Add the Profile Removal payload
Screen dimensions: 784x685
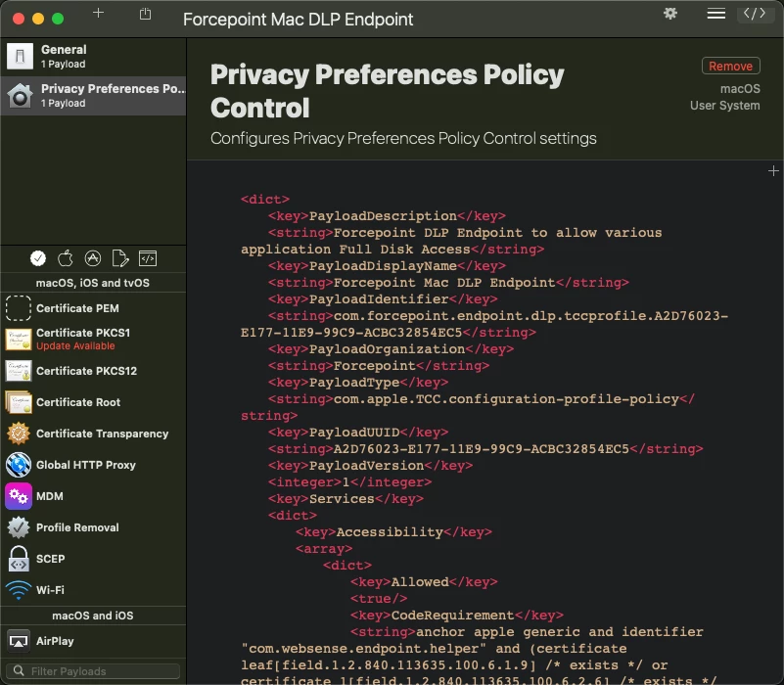pyautogui.click(x=94, y=527)
